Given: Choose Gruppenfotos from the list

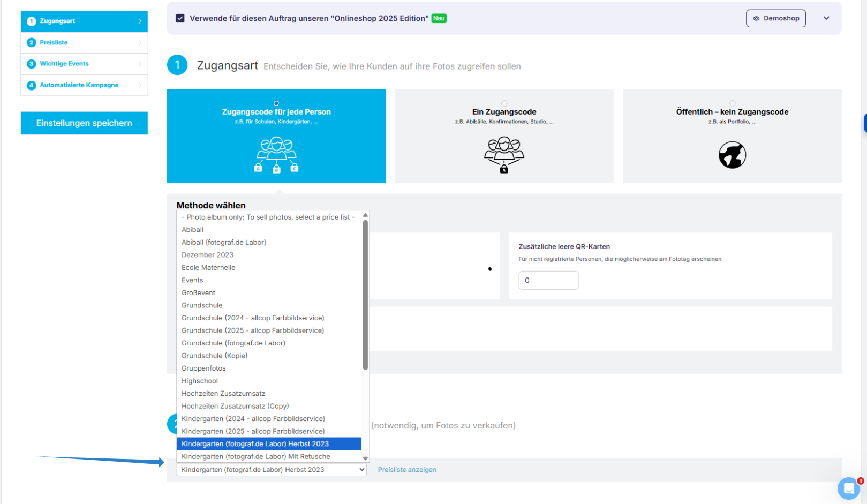Looking at the screenshot, I should point(269,368).
